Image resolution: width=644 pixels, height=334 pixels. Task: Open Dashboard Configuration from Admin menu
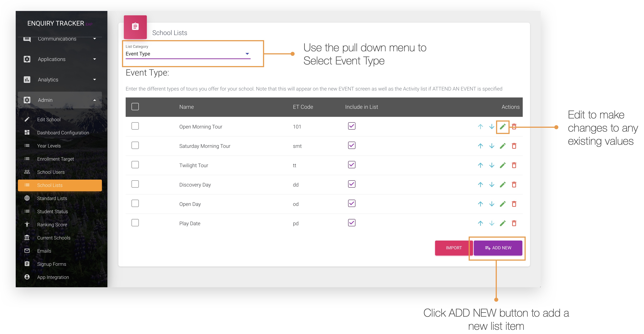63,132
